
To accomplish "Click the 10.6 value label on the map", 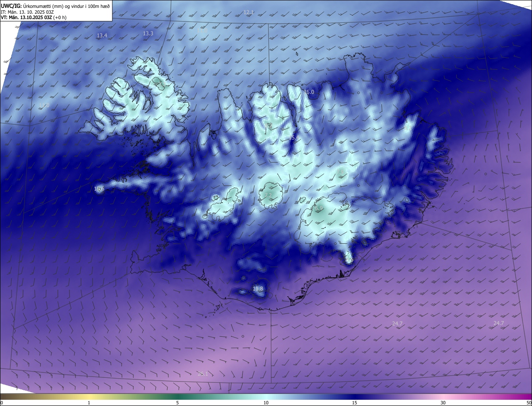I will coord(99,189).
